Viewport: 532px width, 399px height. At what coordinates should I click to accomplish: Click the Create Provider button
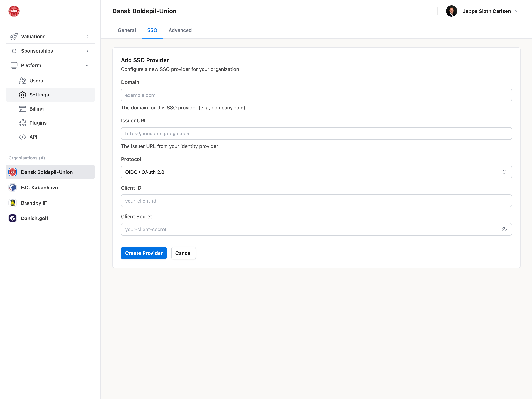144,253
